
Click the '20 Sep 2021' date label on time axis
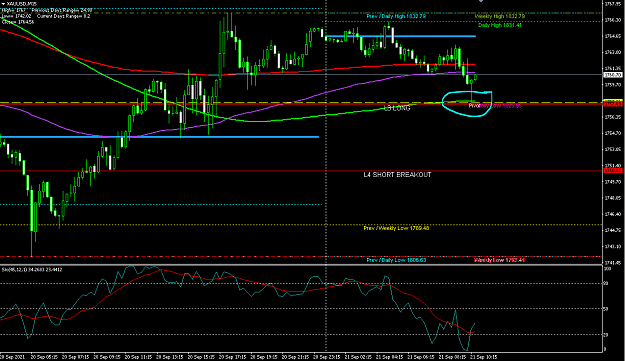13,357
